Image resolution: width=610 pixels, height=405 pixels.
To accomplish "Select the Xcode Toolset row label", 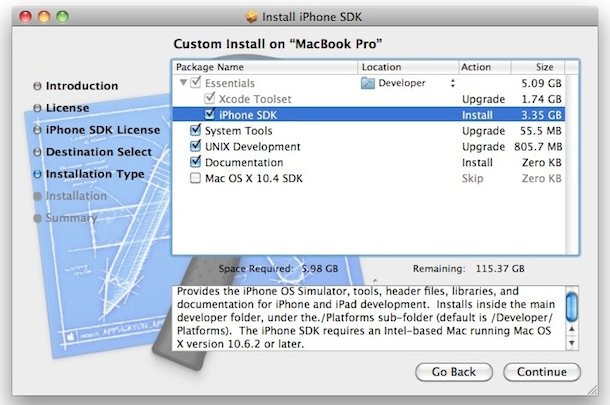I will (255, 99).
